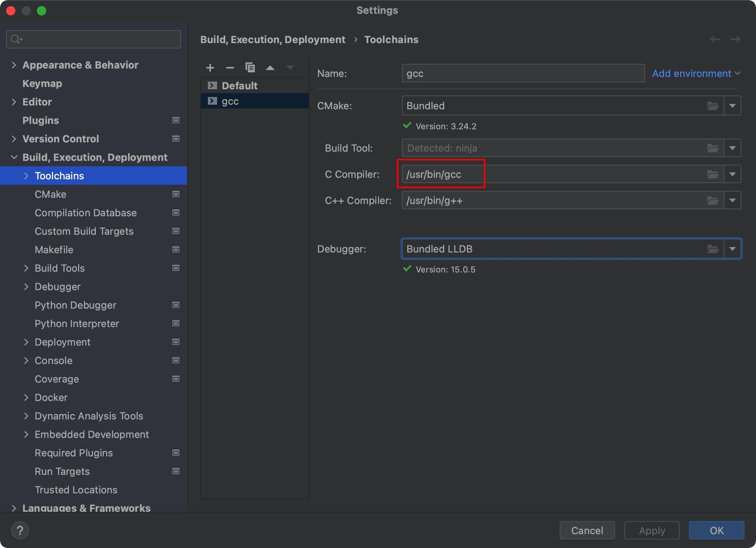The width and height of the screenshot is (756, 548).
Task: Expand the Build Tools tree node
Action: tap(26, 268)
